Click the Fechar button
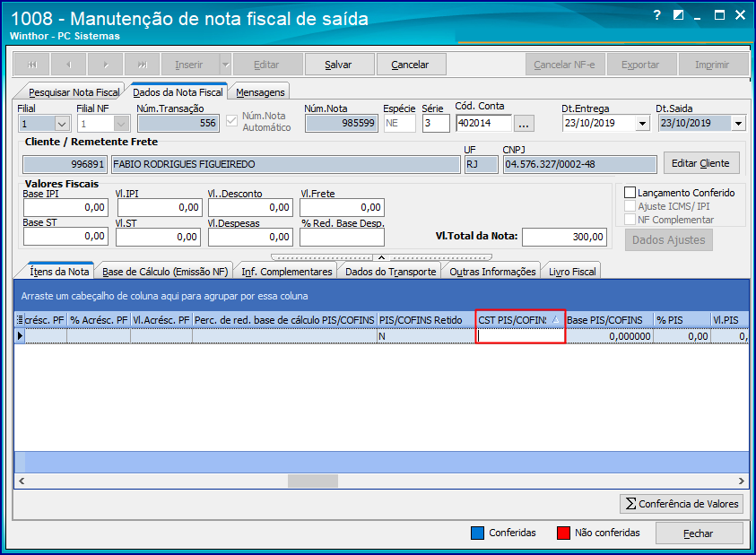The width and height of the screenshot is (756, 555). (699, 533)
